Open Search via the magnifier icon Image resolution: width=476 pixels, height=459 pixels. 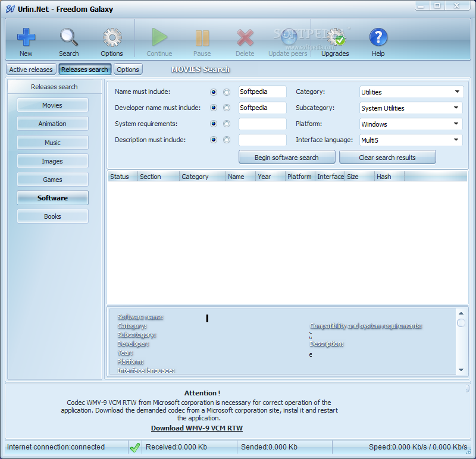pos(69,37)
